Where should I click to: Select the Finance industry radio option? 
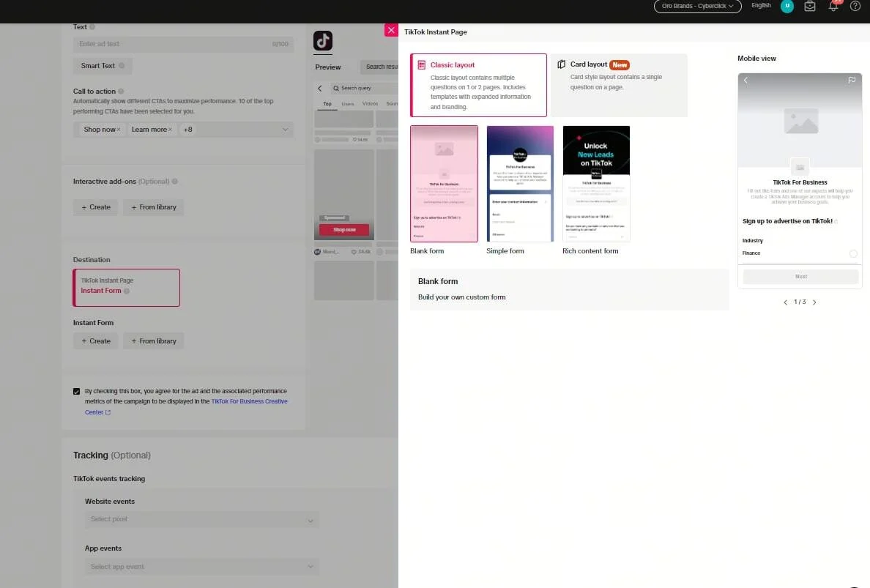(x=853, y=253)
